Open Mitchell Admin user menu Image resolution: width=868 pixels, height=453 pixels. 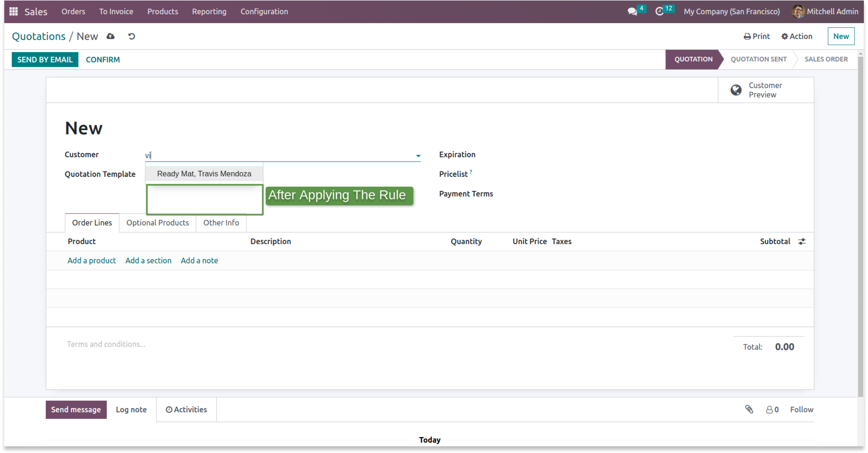pos(825,12)
